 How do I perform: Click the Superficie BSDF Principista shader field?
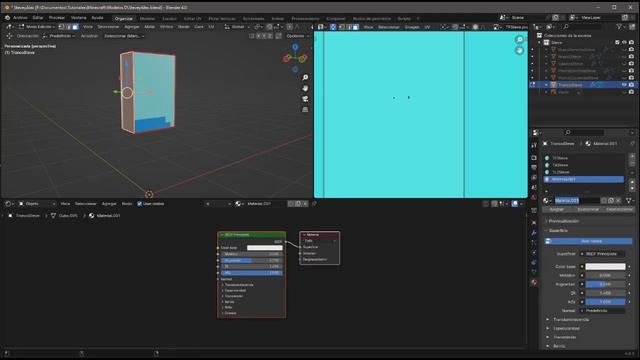(x=603, y=254)
